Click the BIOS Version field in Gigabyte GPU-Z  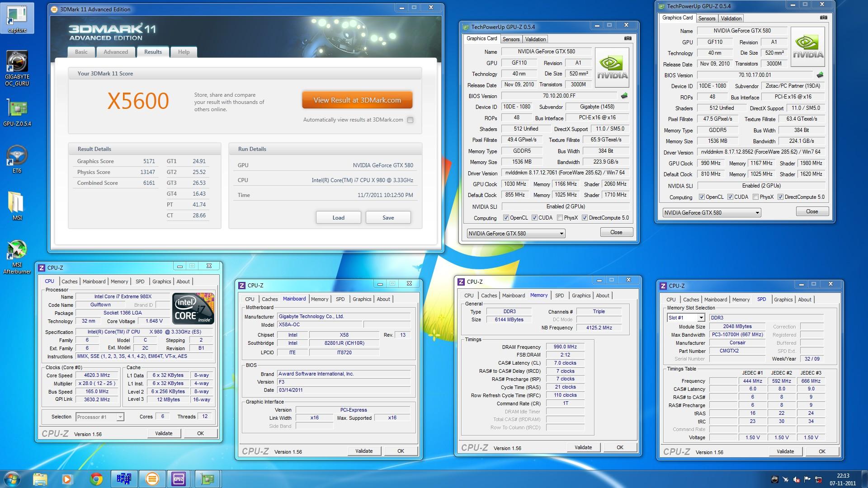[x=559, y=96]
